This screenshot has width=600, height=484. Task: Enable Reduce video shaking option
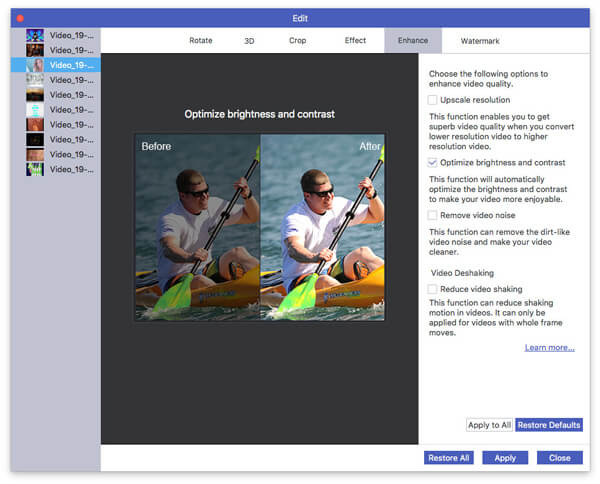432,289
